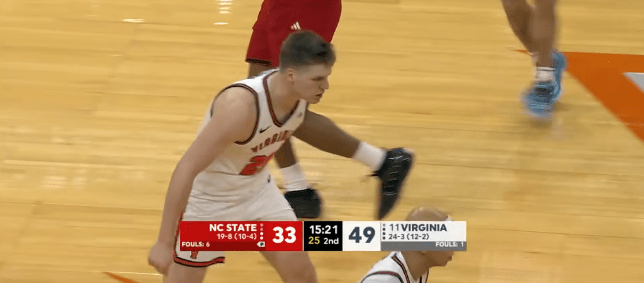The image size is (644, 283).
Task: Click the Nike swoosh on white jersey
Action: [x=265, y=129]
